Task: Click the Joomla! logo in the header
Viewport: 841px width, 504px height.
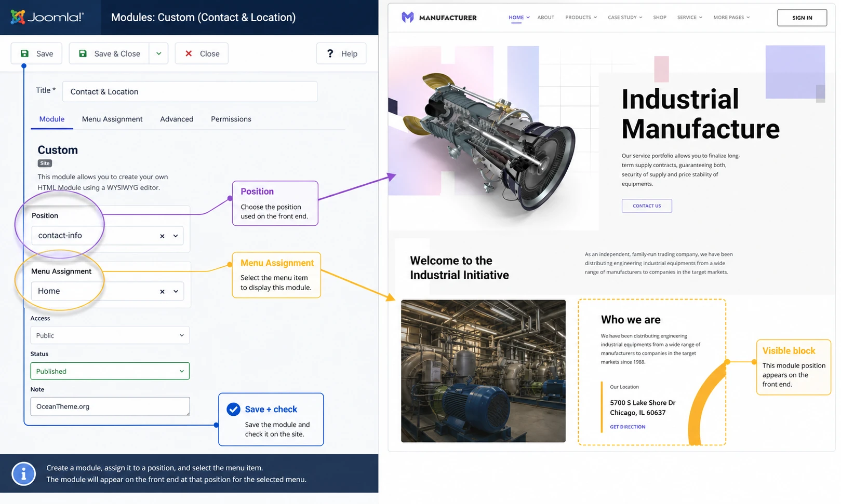Action: tap(47, 17)
